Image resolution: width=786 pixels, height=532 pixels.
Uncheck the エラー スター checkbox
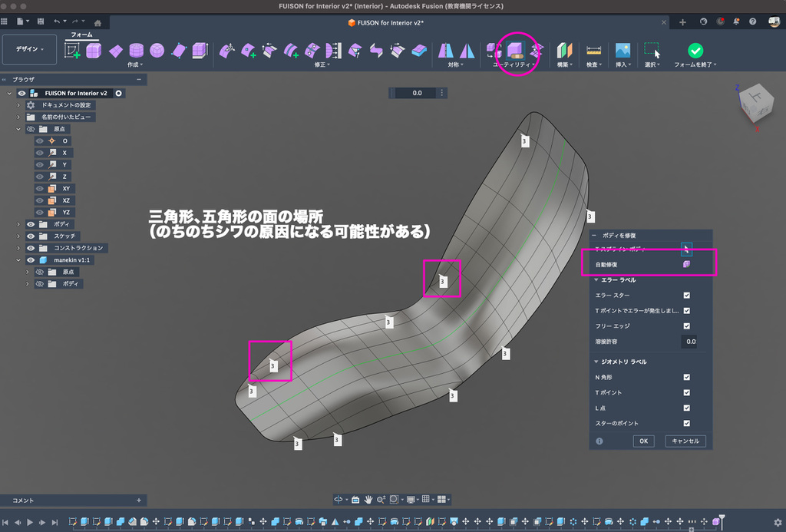click(686, 295)
